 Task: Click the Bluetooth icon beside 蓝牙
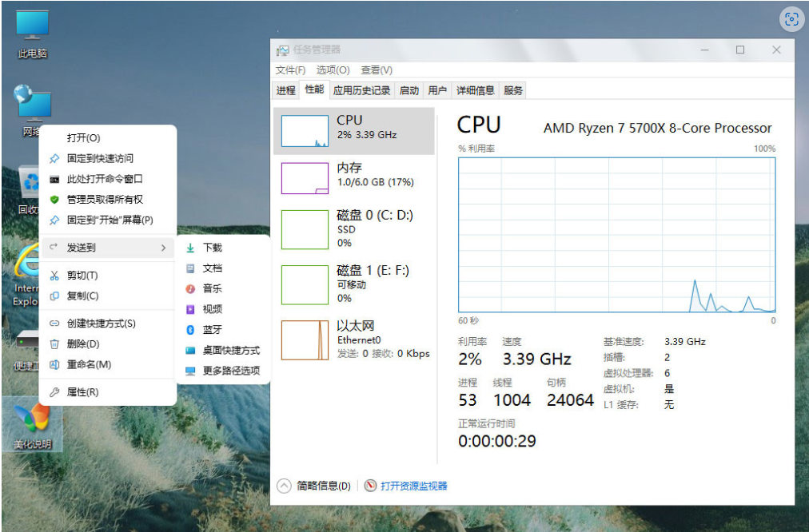[x=190, y=330]
